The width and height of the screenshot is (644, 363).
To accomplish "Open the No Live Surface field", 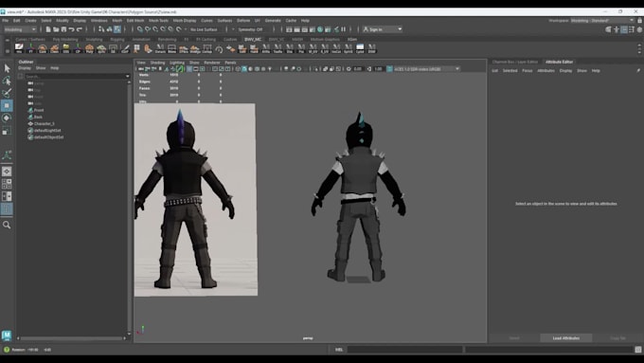I will [204, 29].
